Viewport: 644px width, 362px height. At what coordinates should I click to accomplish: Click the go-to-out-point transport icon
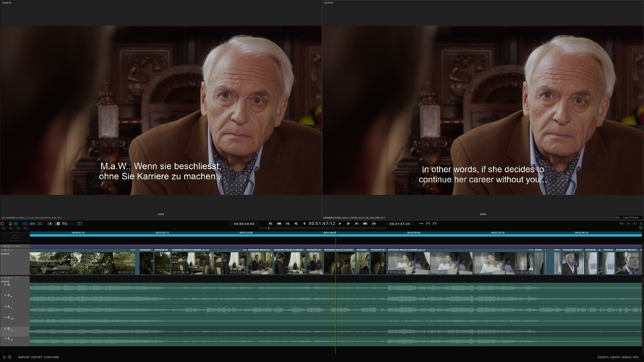click(x=374, y=224)
